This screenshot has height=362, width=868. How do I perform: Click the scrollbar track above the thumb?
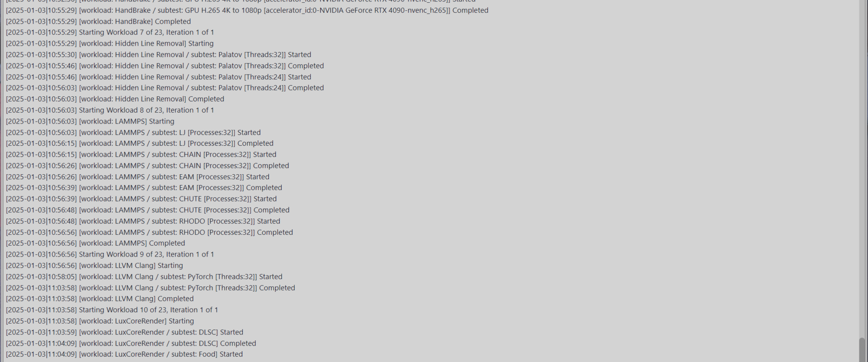[862, 169]
